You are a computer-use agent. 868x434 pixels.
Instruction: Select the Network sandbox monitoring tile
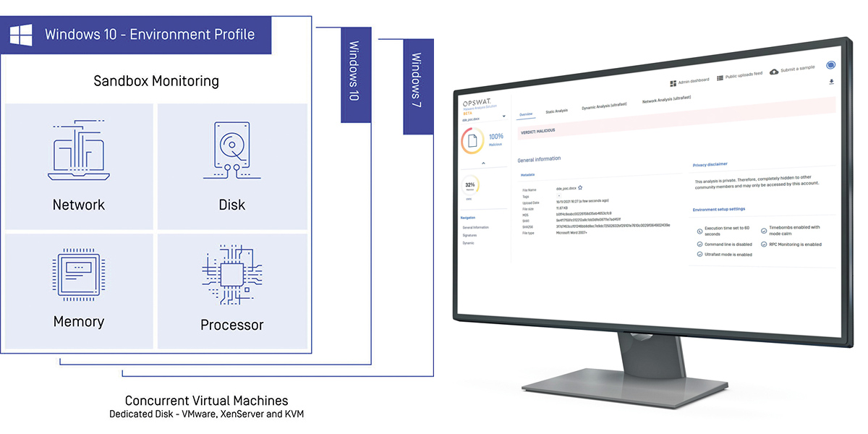tap(79, 166)
